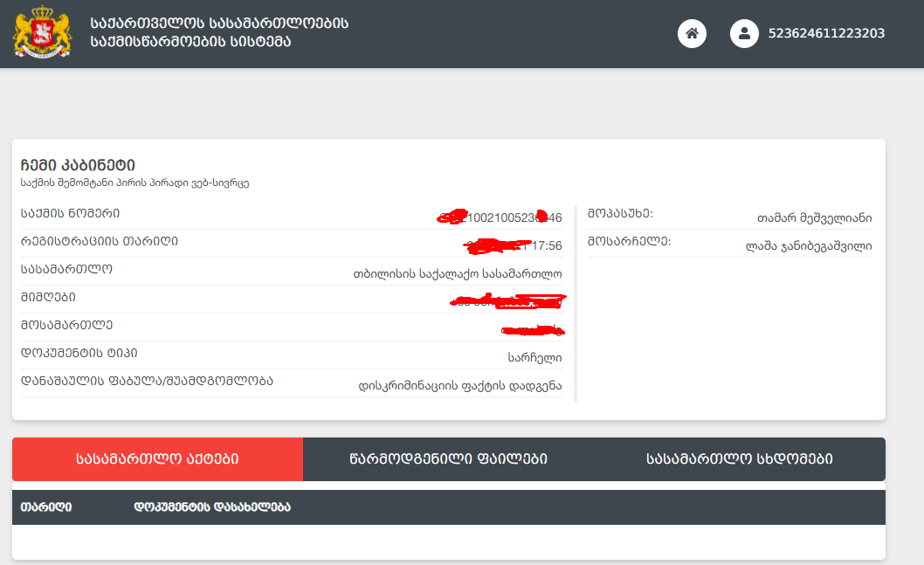Click the home icon in the header

pos(692,34)
